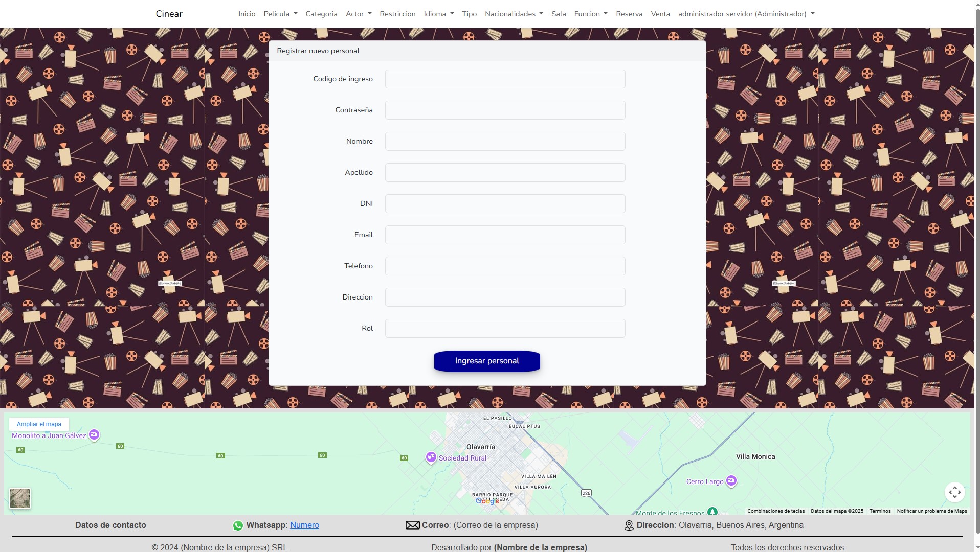The width and height of the screenshot is (980, 552).
Task: Open the map camera controls button
Action: 954,492
